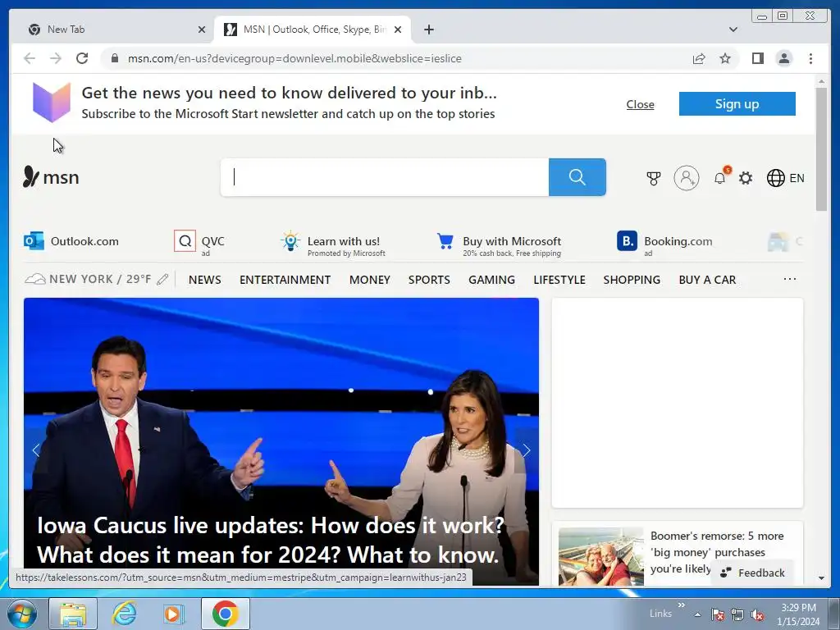Viewport: 840px width, 630px height.
Task: Click the muted volume tray icon
Action: tap(757, 615)
